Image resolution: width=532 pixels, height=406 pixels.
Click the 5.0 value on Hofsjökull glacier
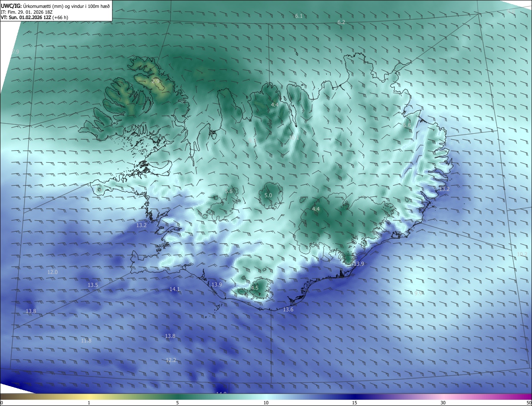coord(268,195)
